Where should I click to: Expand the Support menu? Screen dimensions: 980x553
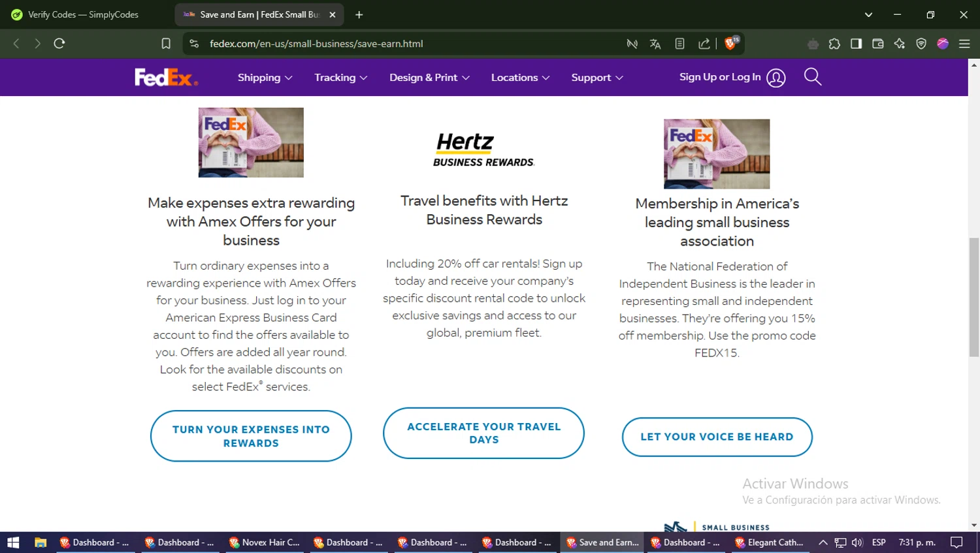597,78
